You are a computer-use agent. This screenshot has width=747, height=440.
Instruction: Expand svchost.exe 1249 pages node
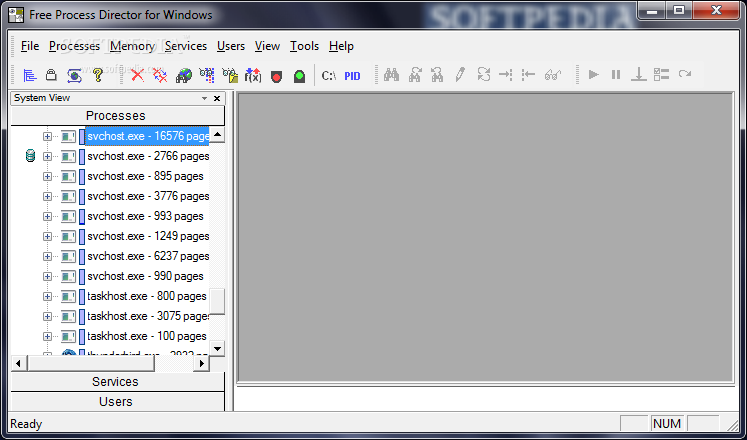point(47,237)
